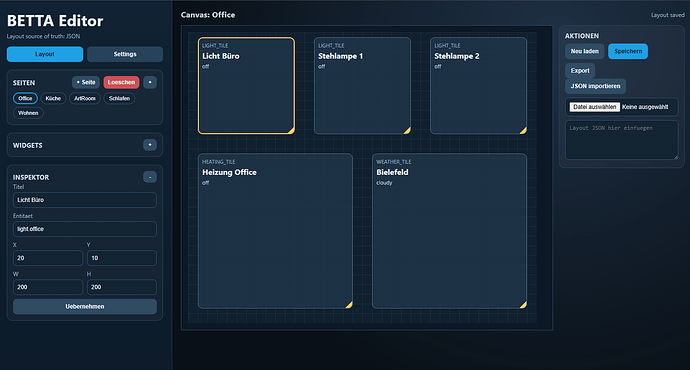Click the Layout saved status text
Viewport: 690px width, 370px height.
point(668,15)
